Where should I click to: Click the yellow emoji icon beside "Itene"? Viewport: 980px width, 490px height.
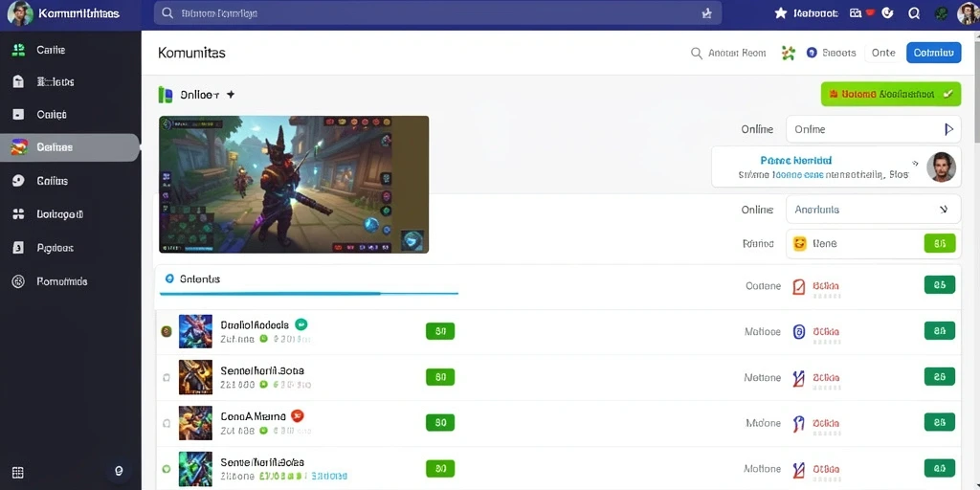(x=799, y=243)
